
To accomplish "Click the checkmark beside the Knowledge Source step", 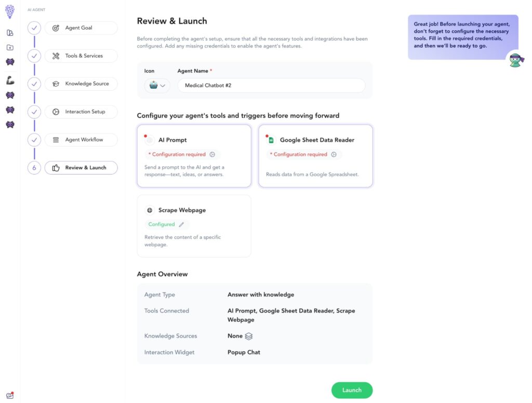I will [x=34, y=84].
